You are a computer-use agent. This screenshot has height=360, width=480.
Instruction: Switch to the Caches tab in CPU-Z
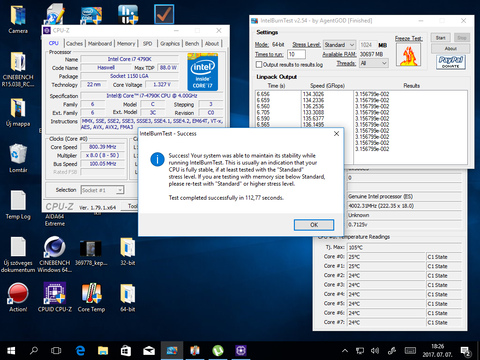point(74,43)
